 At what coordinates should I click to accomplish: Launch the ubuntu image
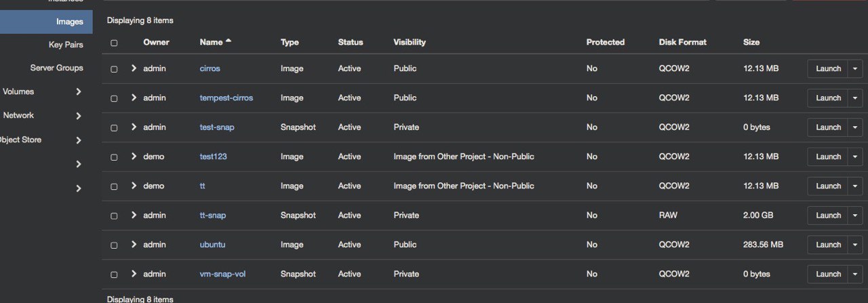828,245
